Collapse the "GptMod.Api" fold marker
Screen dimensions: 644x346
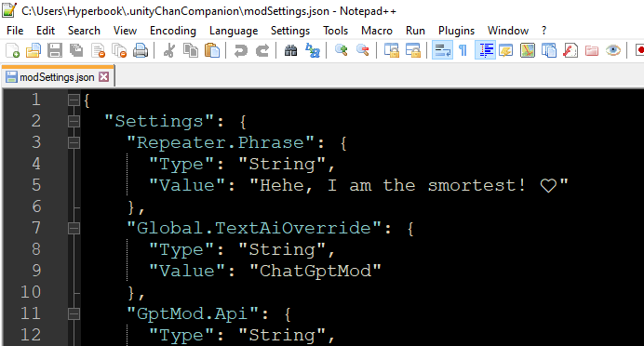(74, 314)
